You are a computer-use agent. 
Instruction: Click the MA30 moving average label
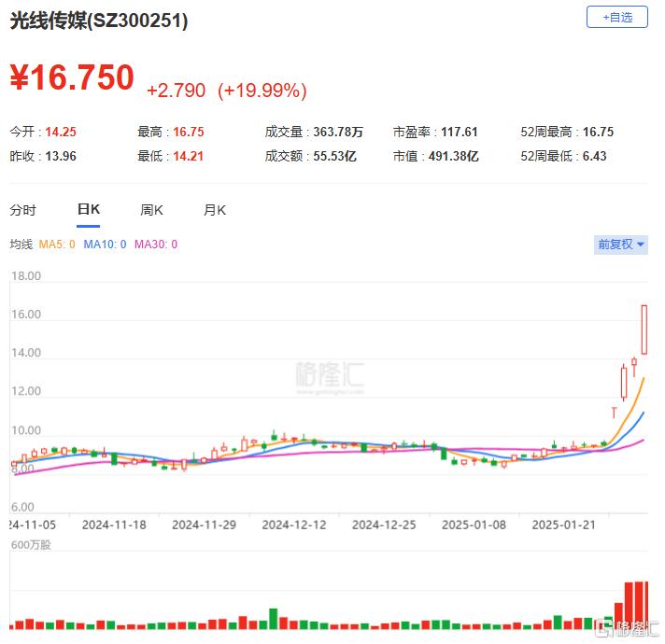coord(156,244)
